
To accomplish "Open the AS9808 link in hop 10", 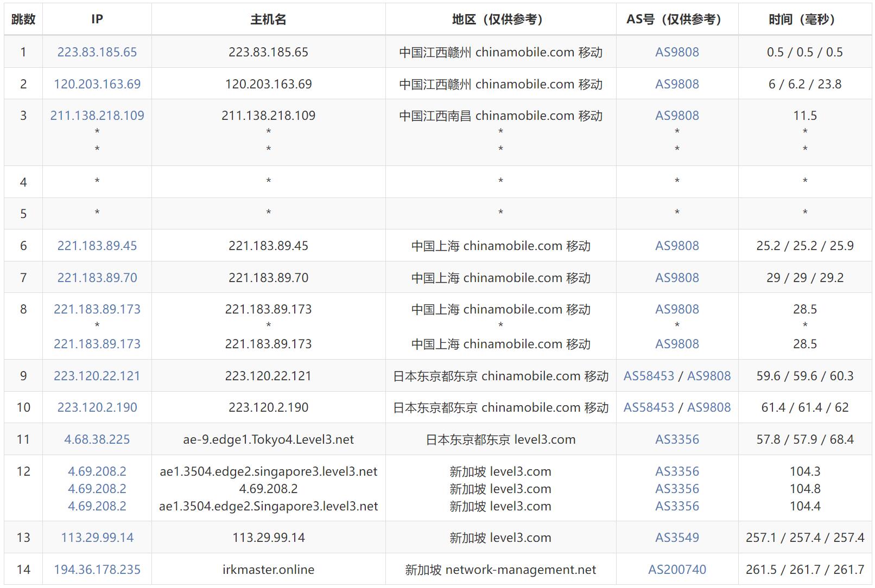I will [709, 407].
